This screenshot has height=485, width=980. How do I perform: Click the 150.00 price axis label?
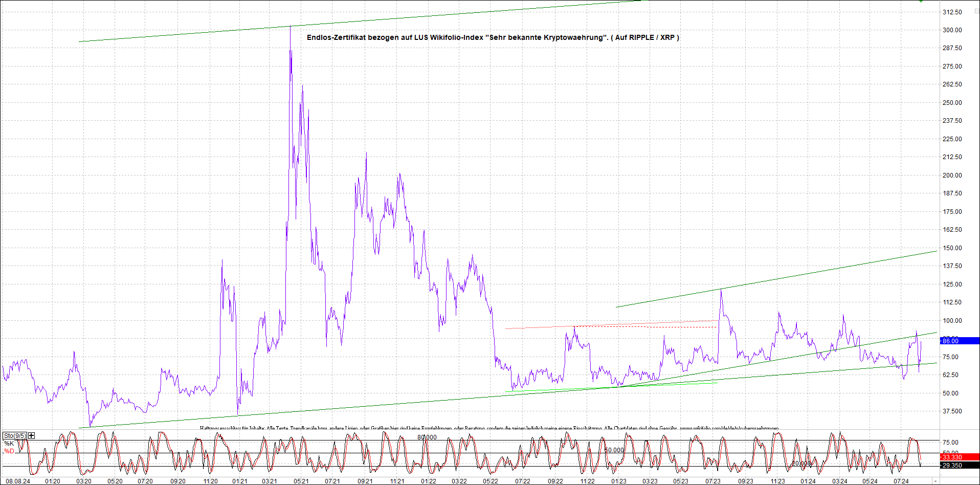point(952,248)
